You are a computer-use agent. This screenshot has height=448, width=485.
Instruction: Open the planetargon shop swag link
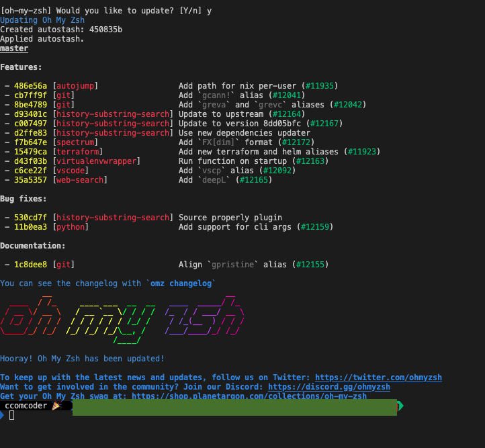point(249,396)
